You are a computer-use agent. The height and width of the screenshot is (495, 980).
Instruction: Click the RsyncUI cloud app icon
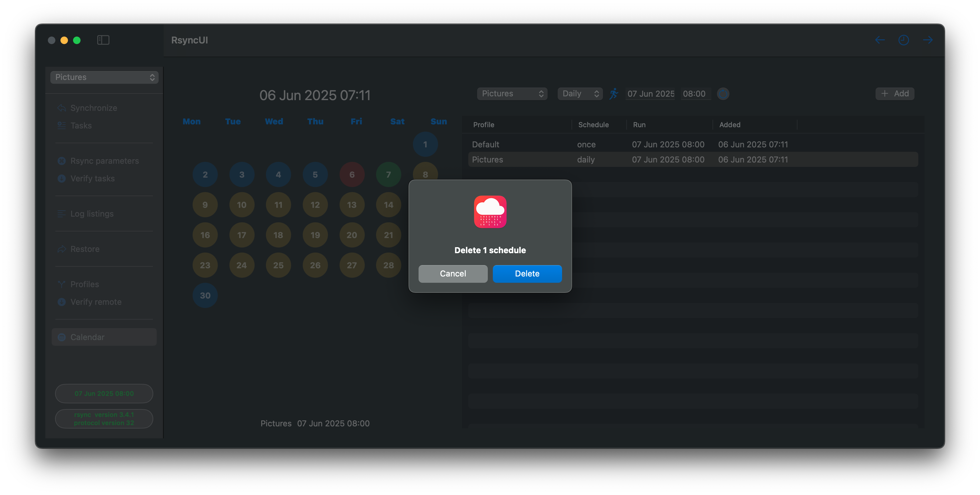[490, 212]
